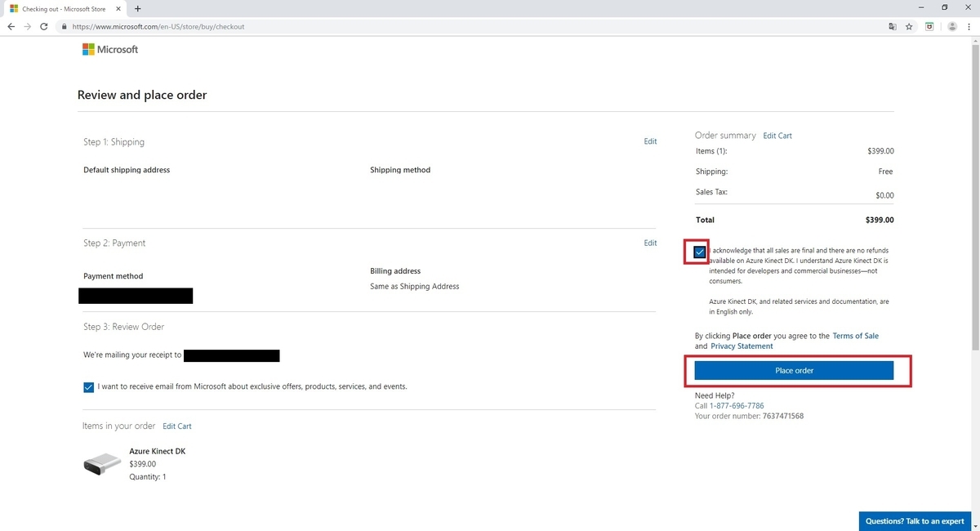Click the Quantity: 1 text

148,477
